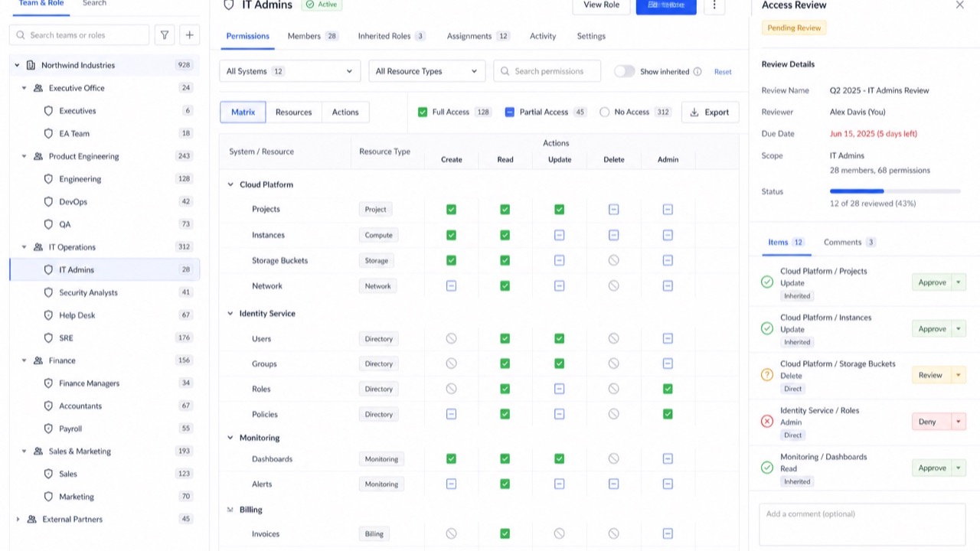980x551 pixels.
Task: Switch to the Members tab
Action: [312, 36]
